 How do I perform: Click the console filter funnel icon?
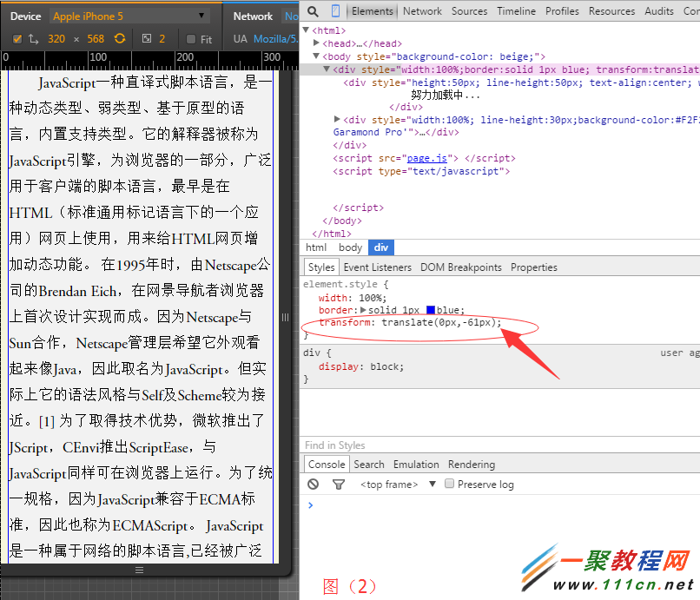click(339, 485)
